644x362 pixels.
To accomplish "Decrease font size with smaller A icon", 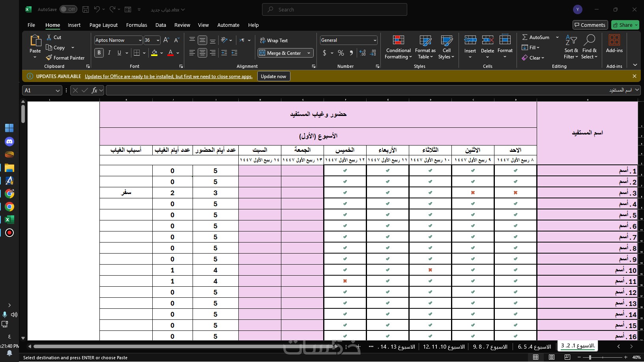I will point(176,40).
